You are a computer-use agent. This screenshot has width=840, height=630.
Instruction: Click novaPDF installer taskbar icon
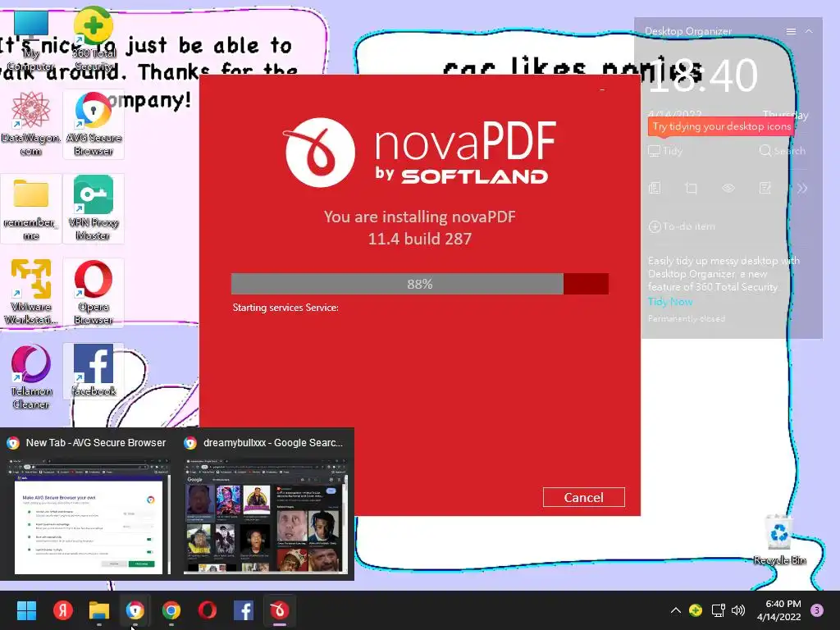click(280, 610)
